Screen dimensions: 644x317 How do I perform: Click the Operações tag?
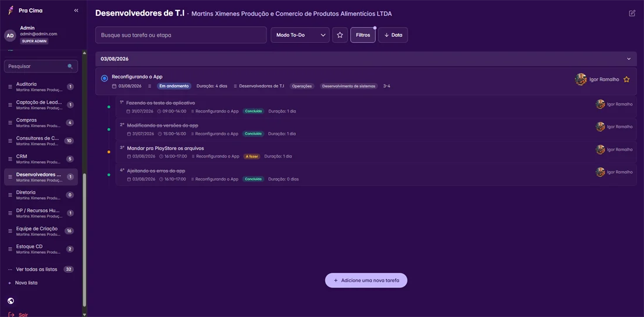point(302,86)
